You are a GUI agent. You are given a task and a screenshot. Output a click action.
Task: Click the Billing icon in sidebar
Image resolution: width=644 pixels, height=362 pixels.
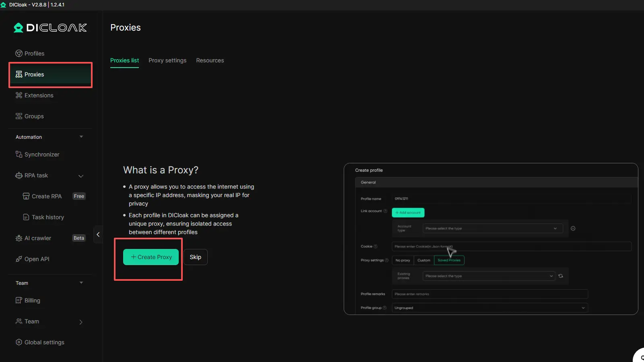tap(19, 300)
